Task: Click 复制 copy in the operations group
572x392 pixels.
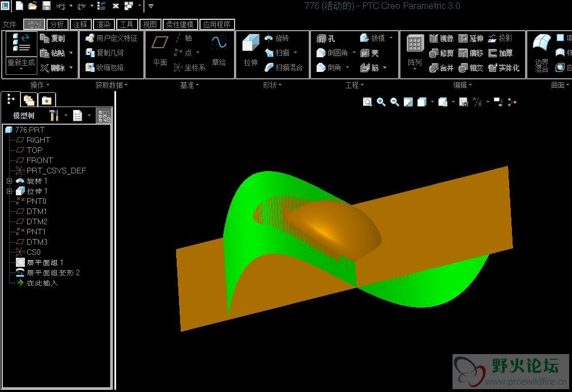Action: (x=52, y=38)
